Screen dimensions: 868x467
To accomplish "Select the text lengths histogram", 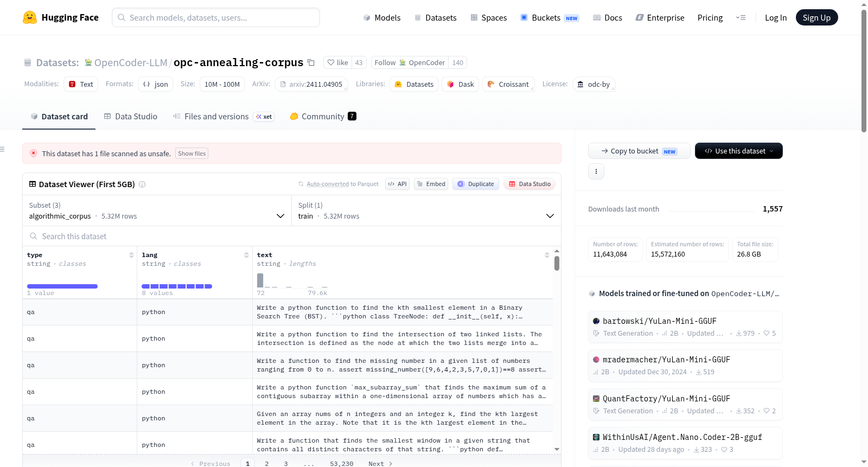I will (x=292, y=280).
